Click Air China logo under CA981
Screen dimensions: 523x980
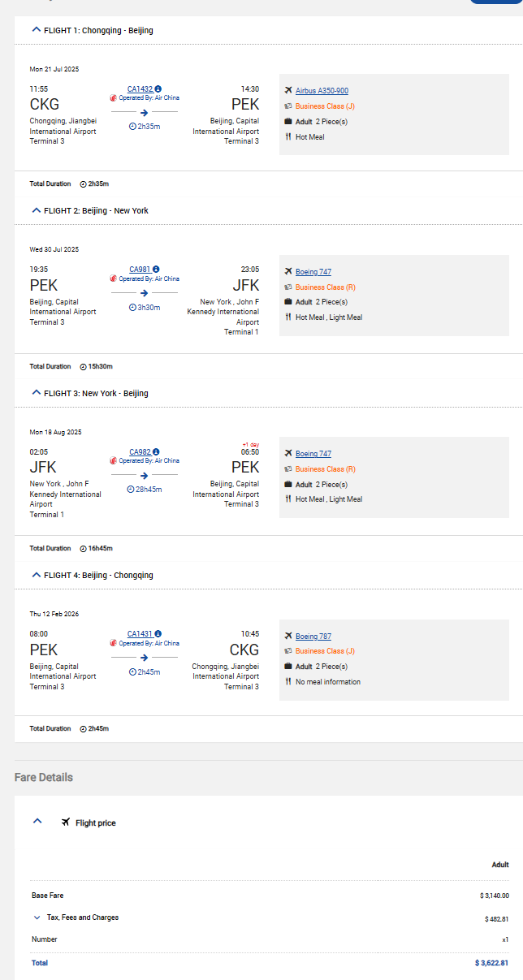(x=114, y=278)
